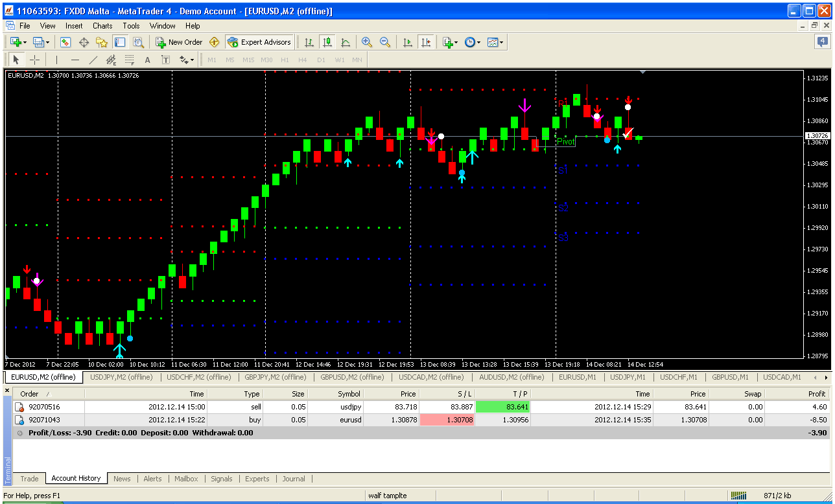The image size is (835, 504).
Task: Open the Insert menu
Action: pos(74,26)
